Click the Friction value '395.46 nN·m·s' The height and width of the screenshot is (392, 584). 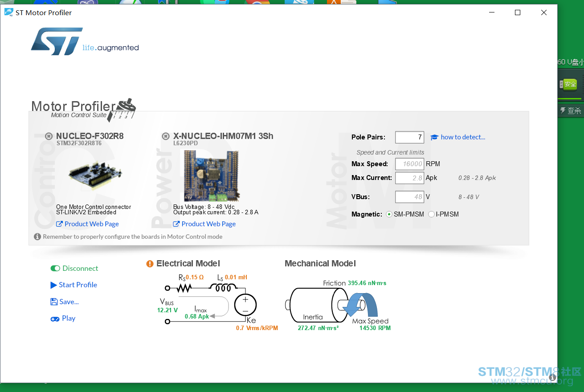(367, 283)
